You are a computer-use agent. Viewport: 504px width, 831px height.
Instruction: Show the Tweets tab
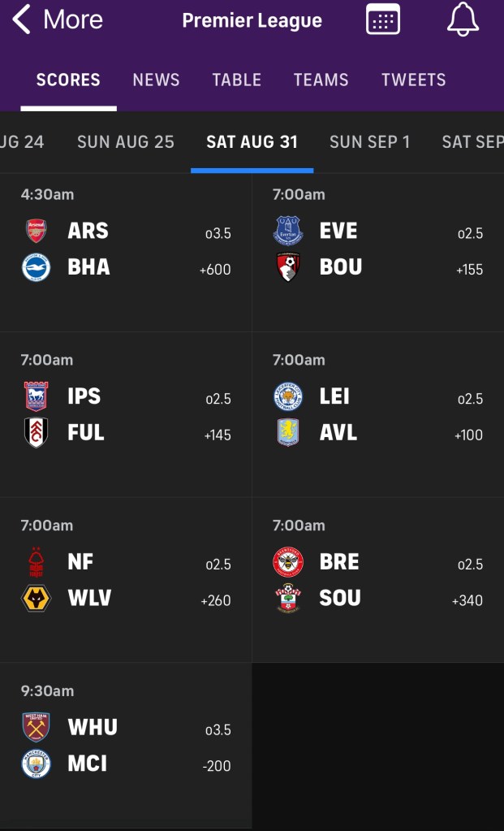413,80
